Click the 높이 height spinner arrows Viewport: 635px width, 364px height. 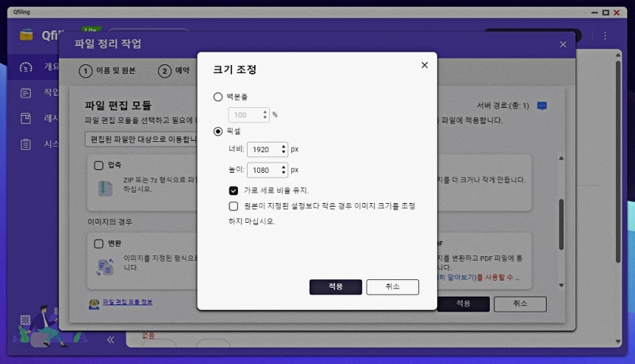(x=283, y=170)
